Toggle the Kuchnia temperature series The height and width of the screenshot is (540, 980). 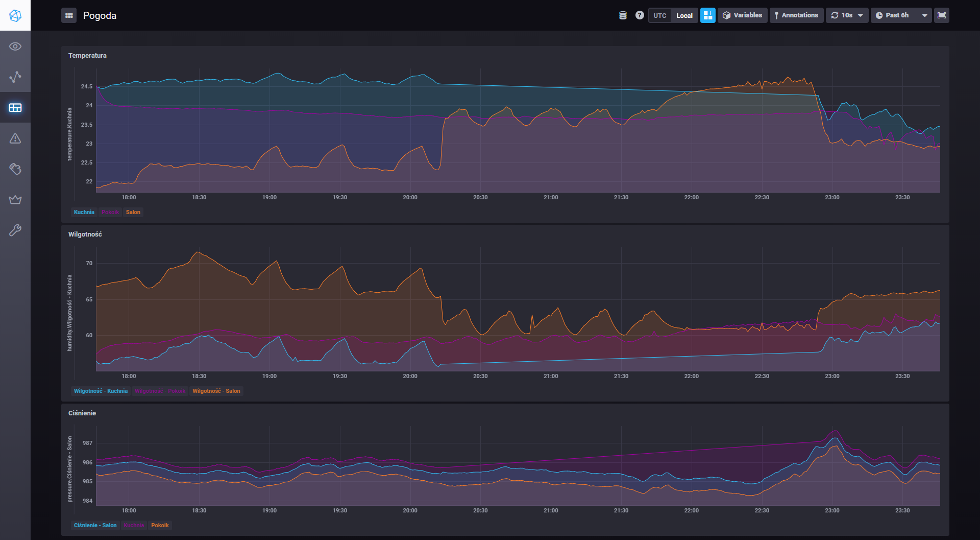(84, 212)
